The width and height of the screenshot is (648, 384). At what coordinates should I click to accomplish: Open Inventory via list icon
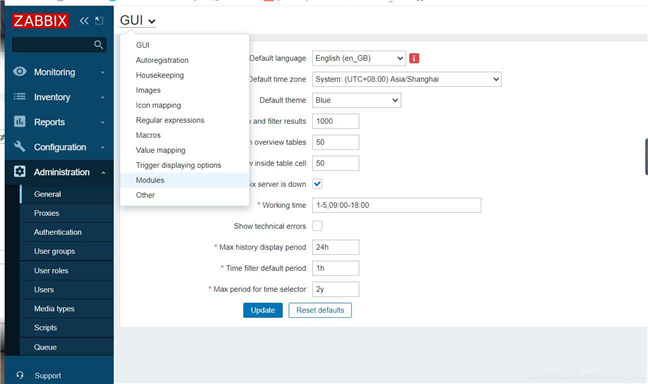(19, 97)
